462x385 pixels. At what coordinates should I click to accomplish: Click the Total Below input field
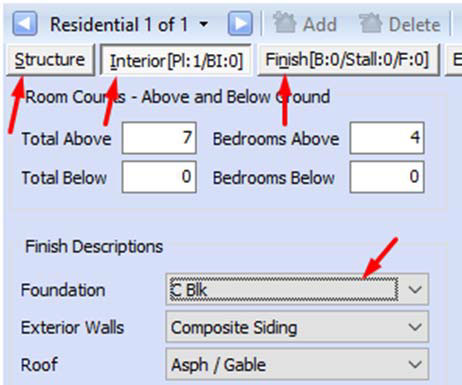(x=159, y=177)
